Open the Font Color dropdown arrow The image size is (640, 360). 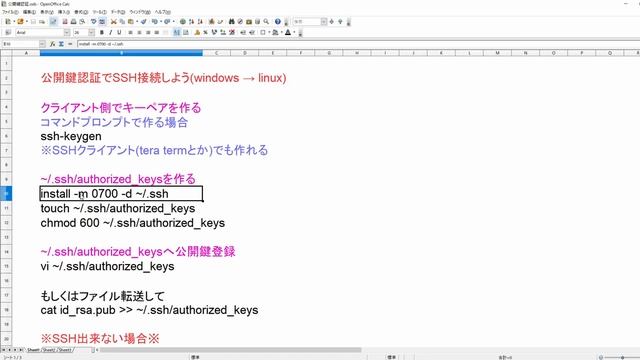[294, 32]
